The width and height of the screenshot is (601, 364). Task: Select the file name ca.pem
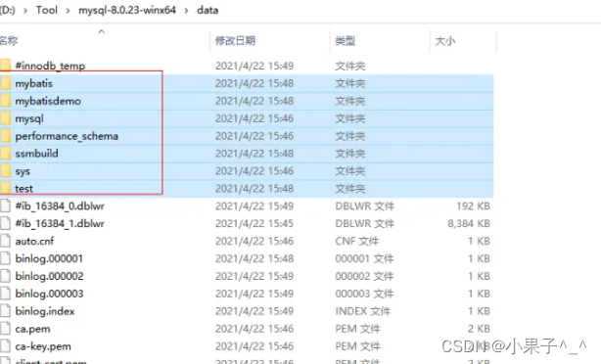click(32, 329)
